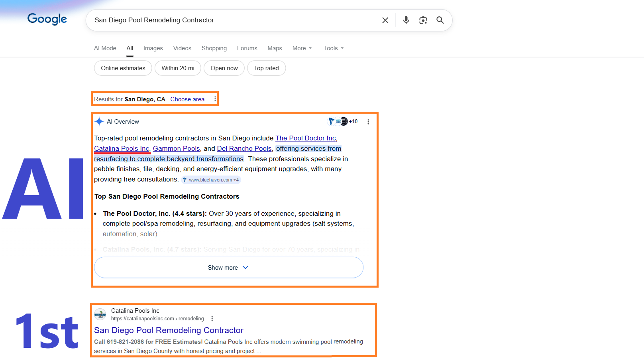
Task: Open Catalina Pools result three-dot menu
Action: 212,319
